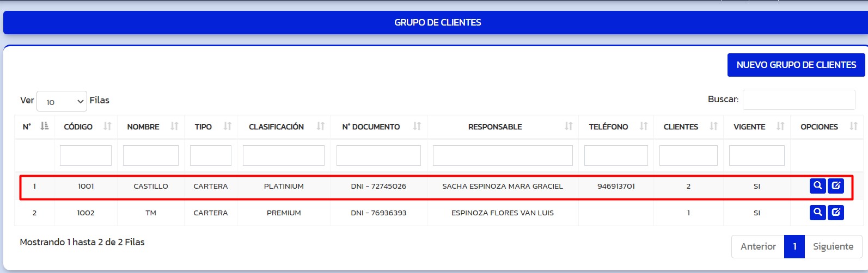
Task: Sort table by NOMBRE column arrows
Action: pos(174,126)
